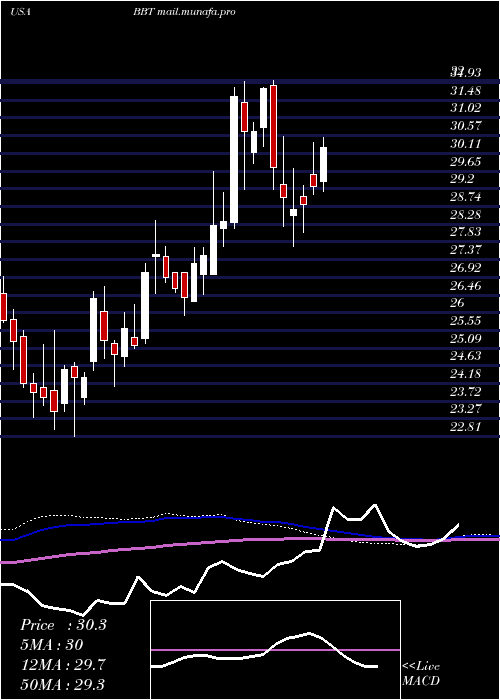Click the 29.2 price axis label
This screenshot has height=700, width=500.
[462, 179]
